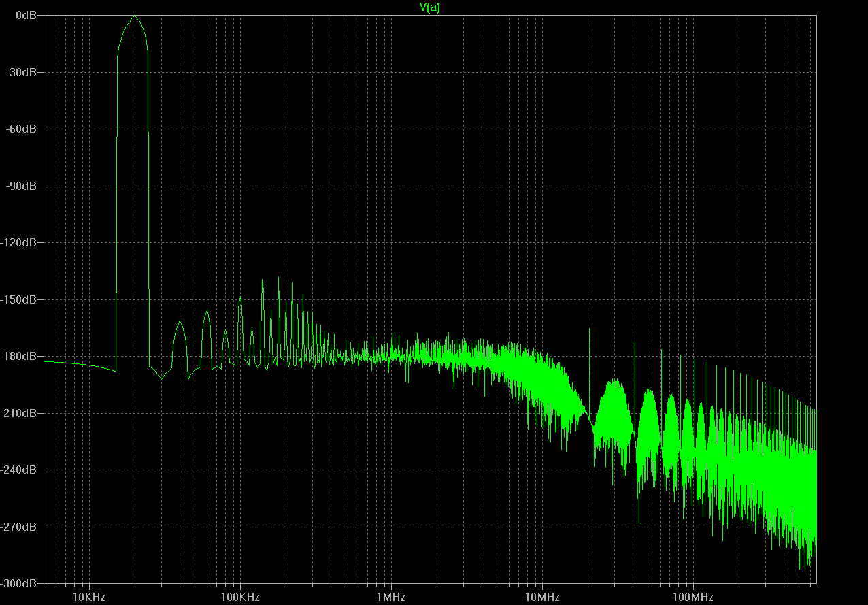Click the -60dB axis label

21,129
